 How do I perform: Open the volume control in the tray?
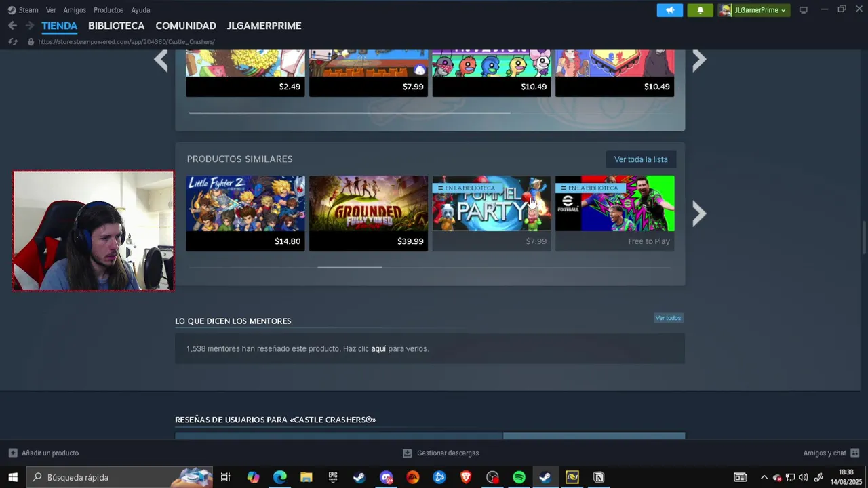[804, 477]
